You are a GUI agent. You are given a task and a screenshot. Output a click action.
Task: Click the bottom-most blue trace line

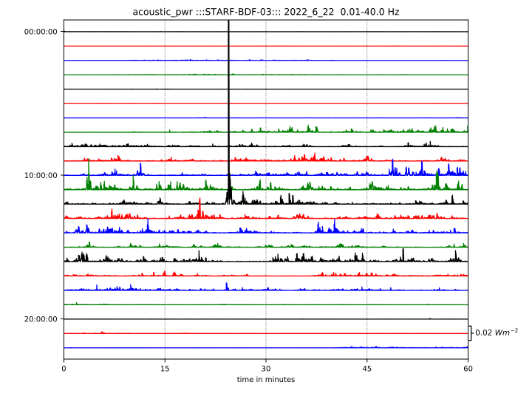tap(265, 347)
